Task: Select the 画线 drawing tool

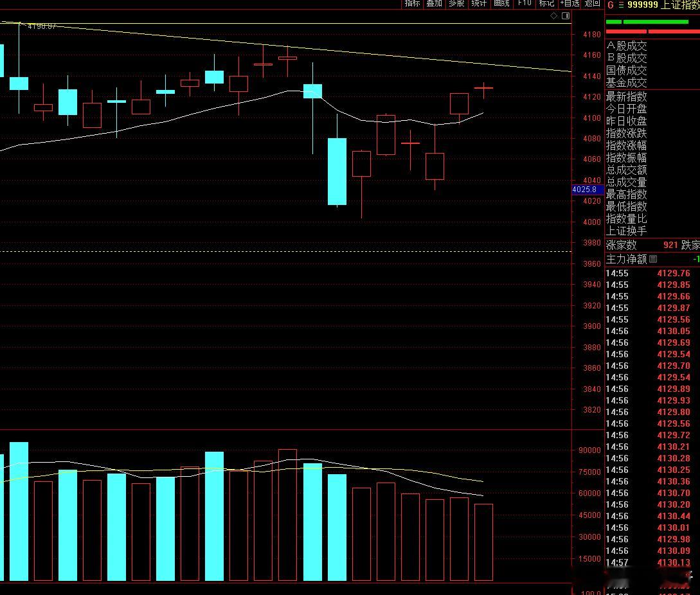Action: (501, 4)
